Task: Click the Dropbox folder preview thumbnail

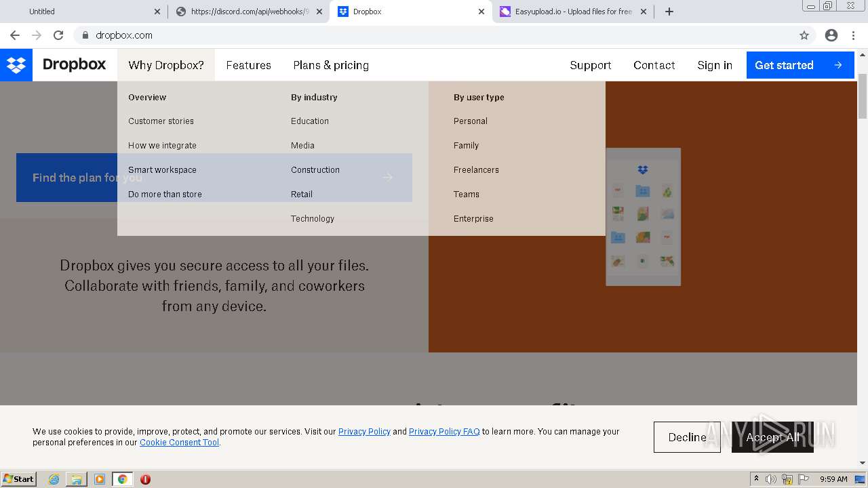Action: pos(643,217)
